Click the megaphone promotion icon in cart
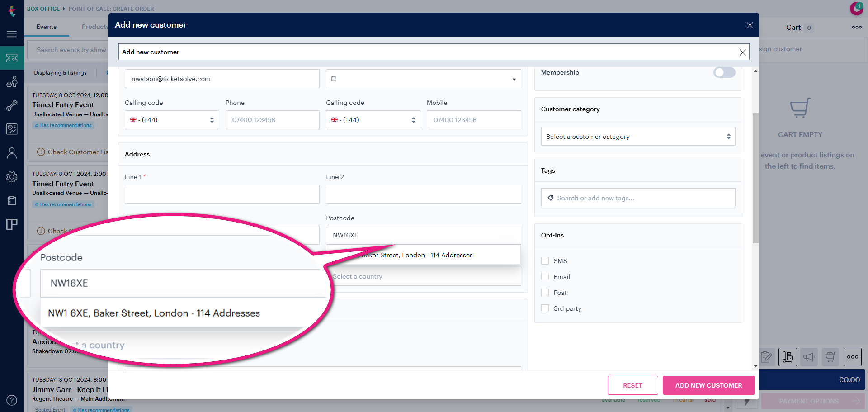This screenshot has height=412, width=868. click(809, 357)
